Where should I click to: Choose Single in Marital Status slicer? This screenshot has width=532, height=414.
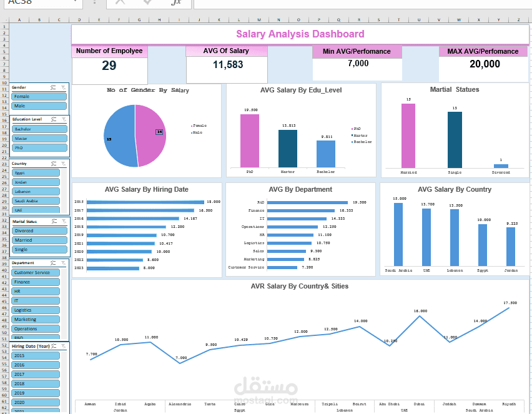[x=39, y=249]
